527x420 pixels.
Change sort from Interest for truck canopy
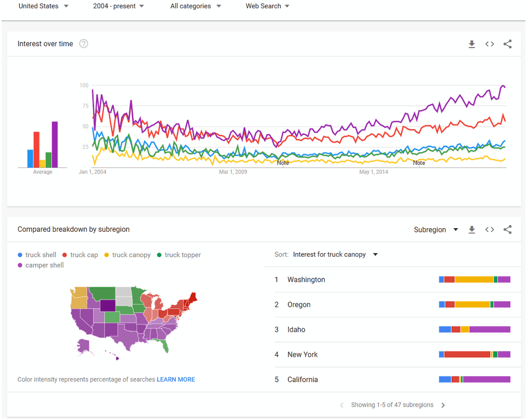[x=335, y=255]
